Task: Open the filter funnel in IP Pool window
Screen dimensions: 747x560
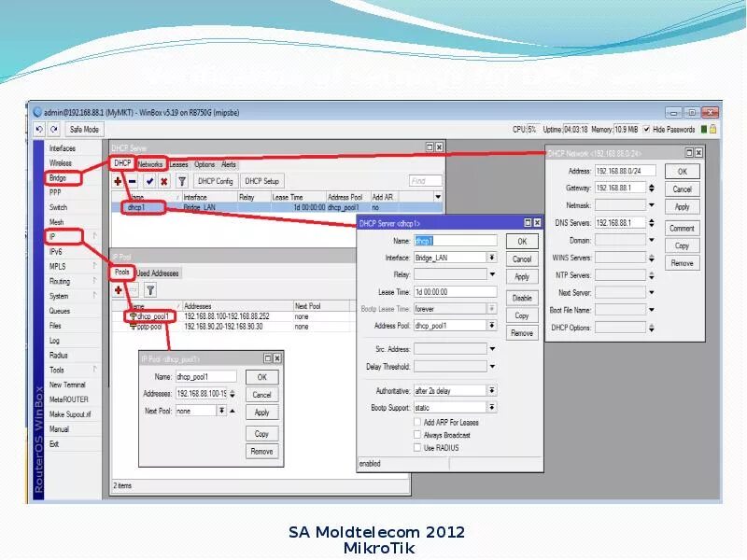Action: pos(150,290)
